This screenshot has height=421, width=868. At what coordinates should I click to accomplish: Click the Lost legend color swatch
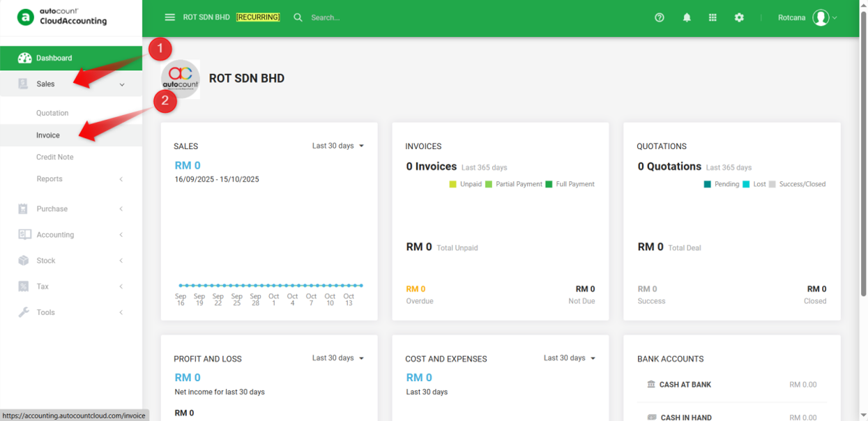coord(746,184)
